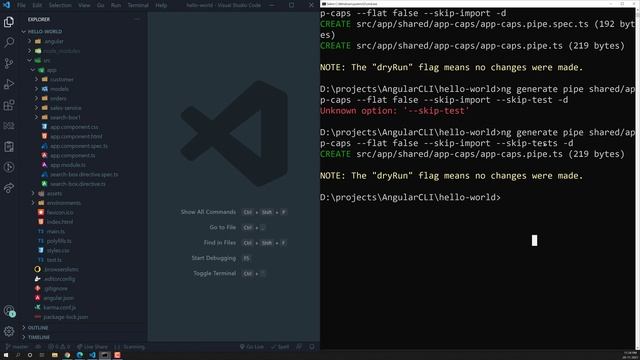Open the circular run icon in activity bar
Screen dimensions: 640x360
9,167
